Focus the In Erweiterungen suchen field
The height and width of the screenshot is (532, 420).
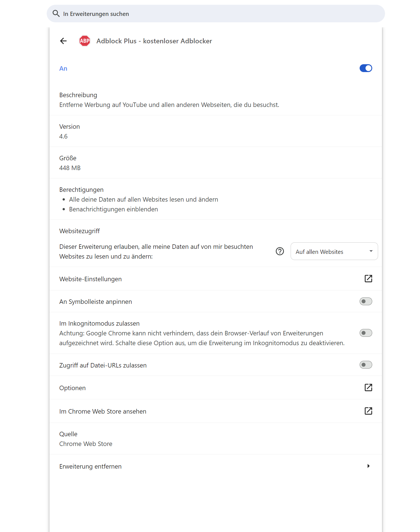pos(216,14)
